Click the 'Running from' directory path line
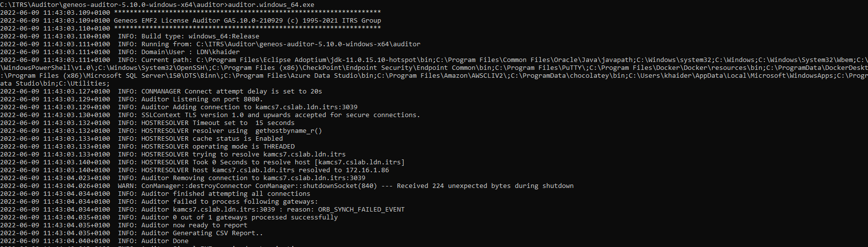The image size is (868, 247). pyautogui.click(x=280, y=44)
